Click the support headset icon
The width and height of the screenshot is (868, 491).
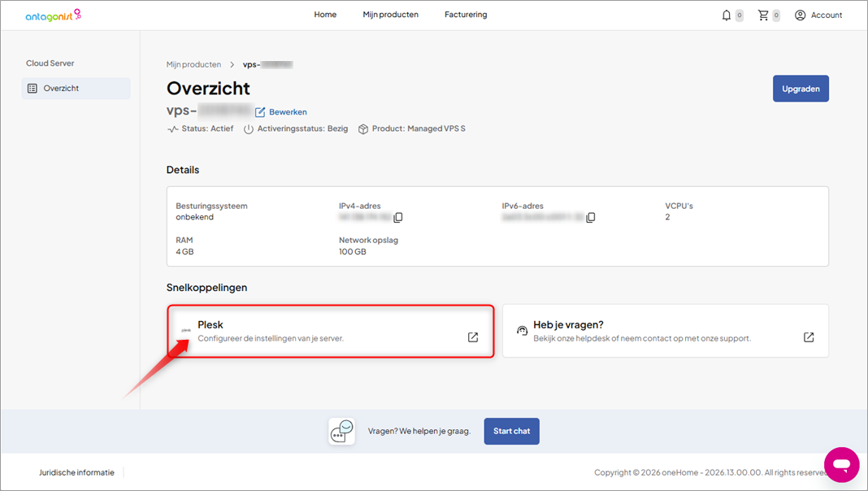[x=522, y=331]
